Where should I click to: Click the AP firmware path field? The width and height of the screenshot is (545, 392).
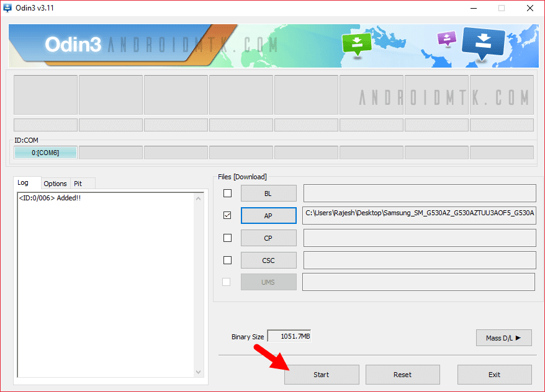419,215
